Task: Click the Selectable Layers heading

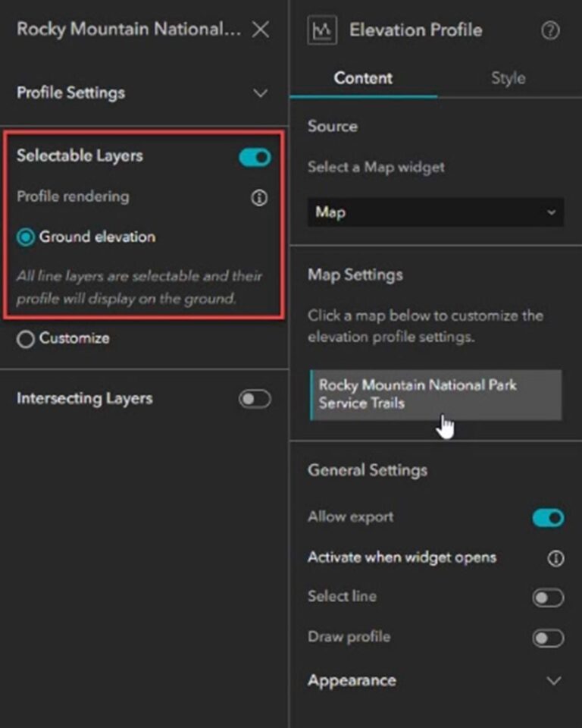Action: point(80,156)
